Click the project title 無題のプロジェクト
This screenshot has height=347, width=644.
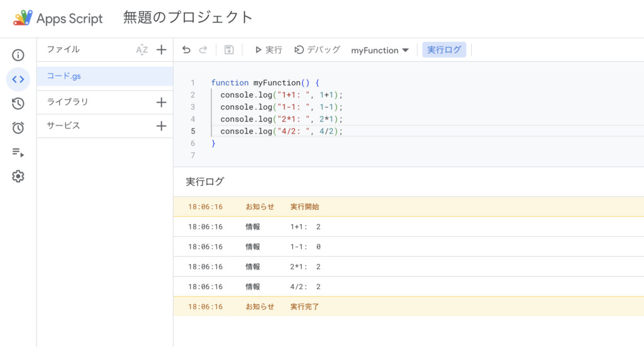tap(188, 18)
